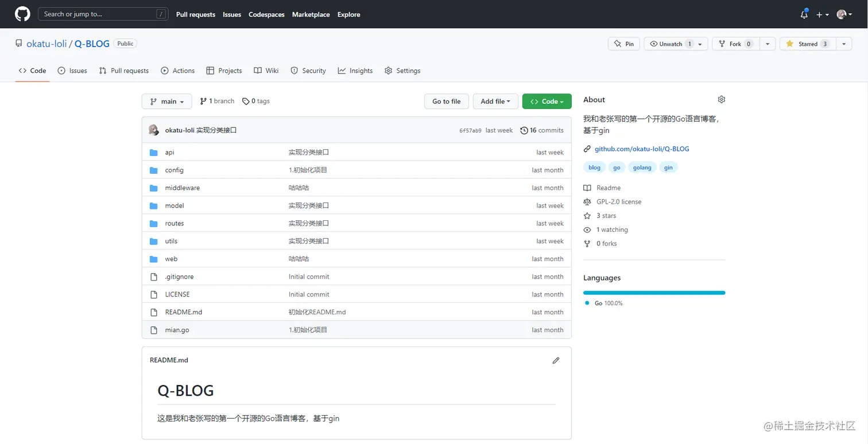This screenshot has width=868, height=444.
Task: Click the Go 100.0% language entry
Action: coord(604,303)
